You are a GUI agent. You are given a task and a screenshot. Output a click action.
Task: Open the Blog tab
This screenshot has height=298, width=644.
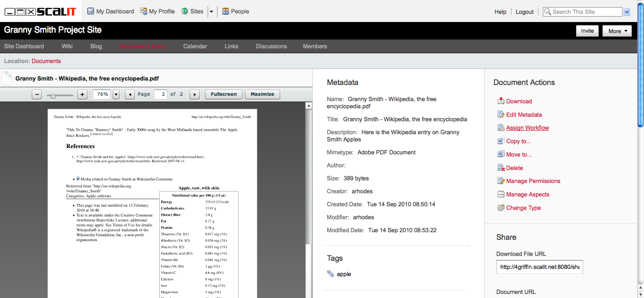[96, 46]
